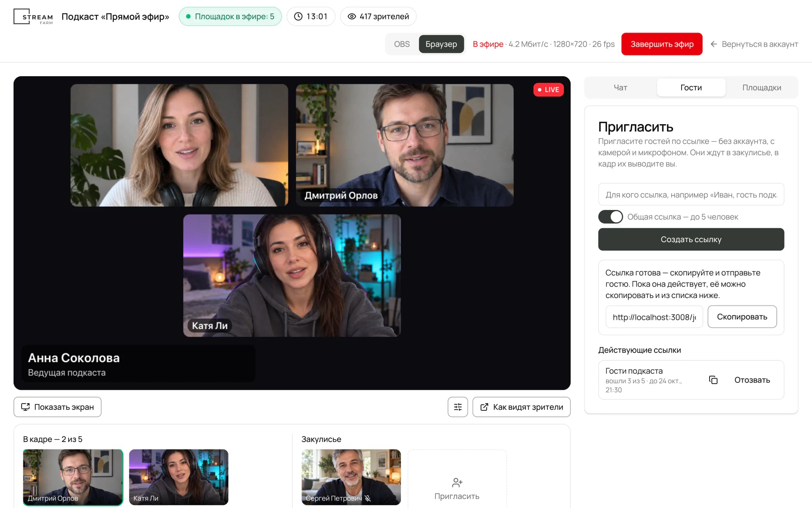
Task: Click the «Гости подкаста» link entry
Action: click(x=691, y=380)
